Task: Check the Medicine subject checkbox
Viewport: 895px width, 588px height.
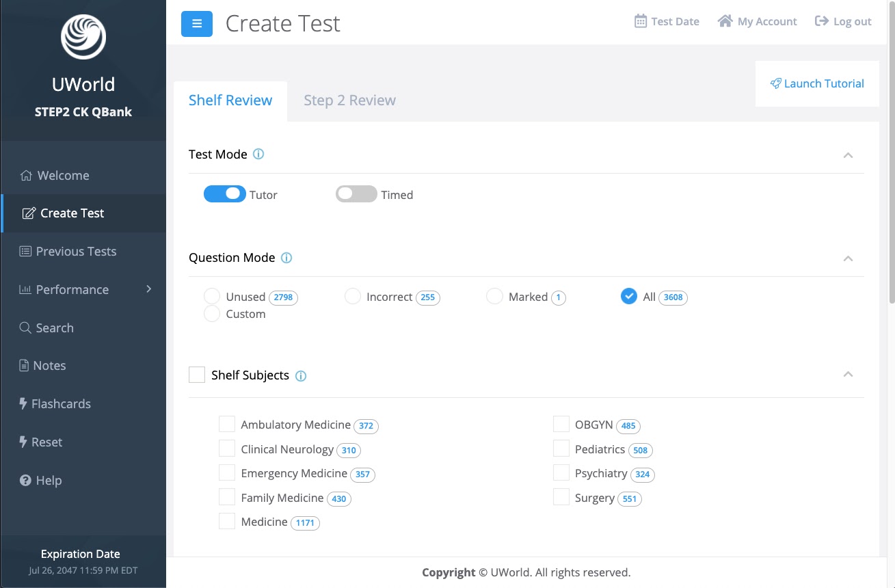Action: tap(227, 521)
